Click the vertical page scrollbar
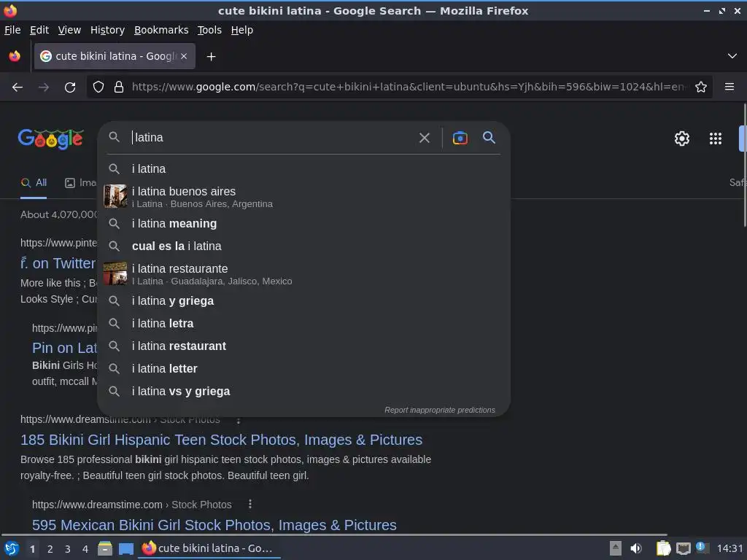The width and height of the screenshot is (747, 560). [x=743, y=166]
